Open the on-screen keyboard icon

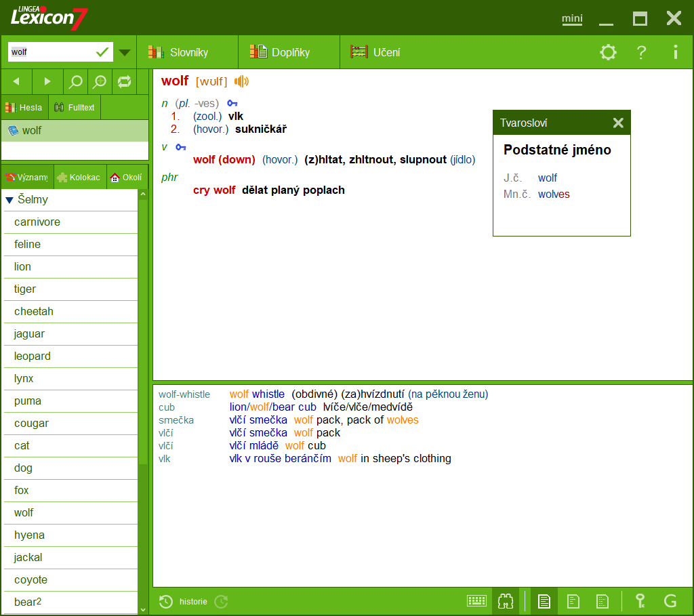coord(476,601)
